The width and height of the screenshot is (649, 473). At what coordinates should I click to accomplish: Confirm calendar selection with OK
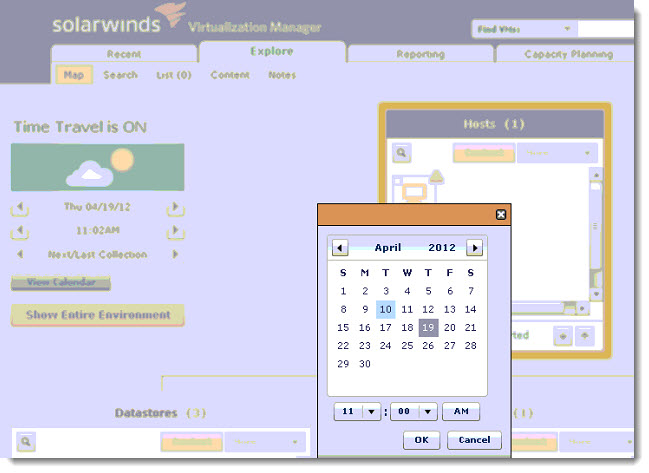click(x=421, y=440)
